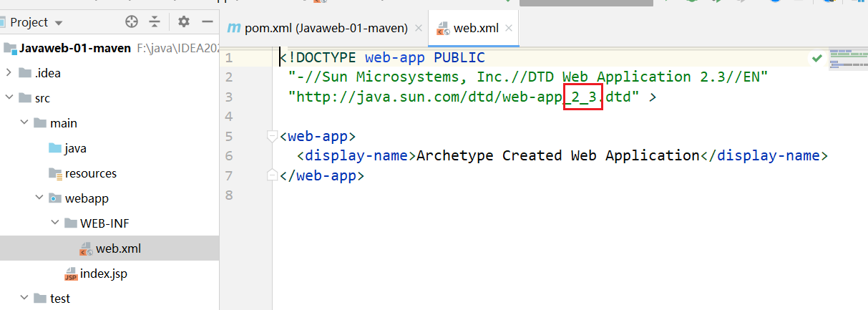
Task: Expand the .idea folder
Action: point(9,72)
